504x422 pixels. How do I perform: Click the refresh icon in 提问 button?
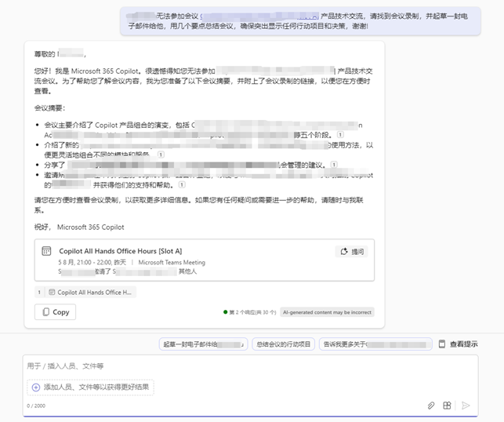(344, 252)
